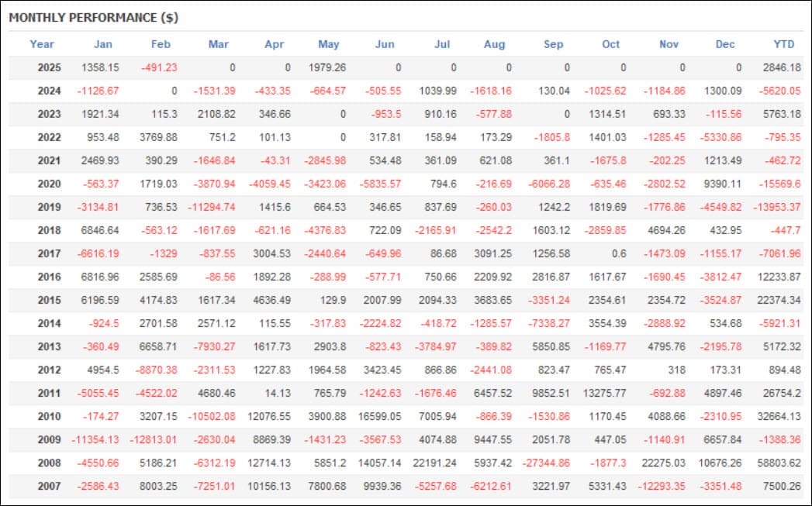Screen dimensions: 812x506
Task: Click the Aug column header
Action: (494, 44)
